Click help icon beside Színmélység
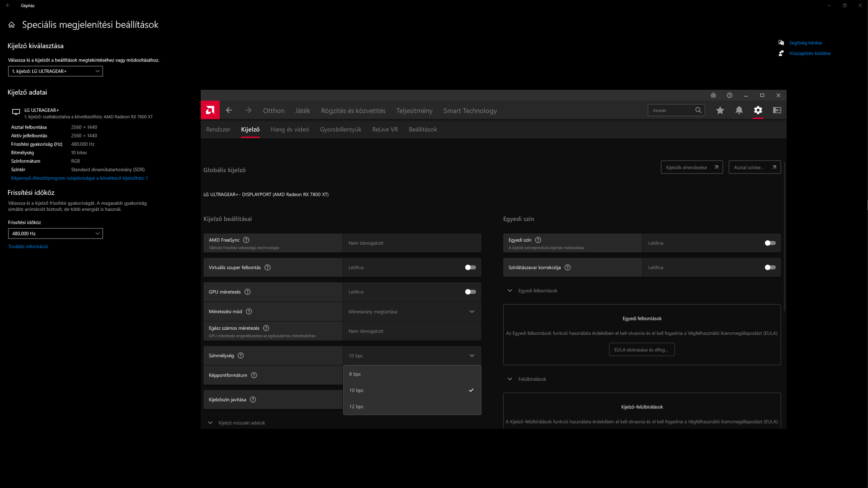 241,356
